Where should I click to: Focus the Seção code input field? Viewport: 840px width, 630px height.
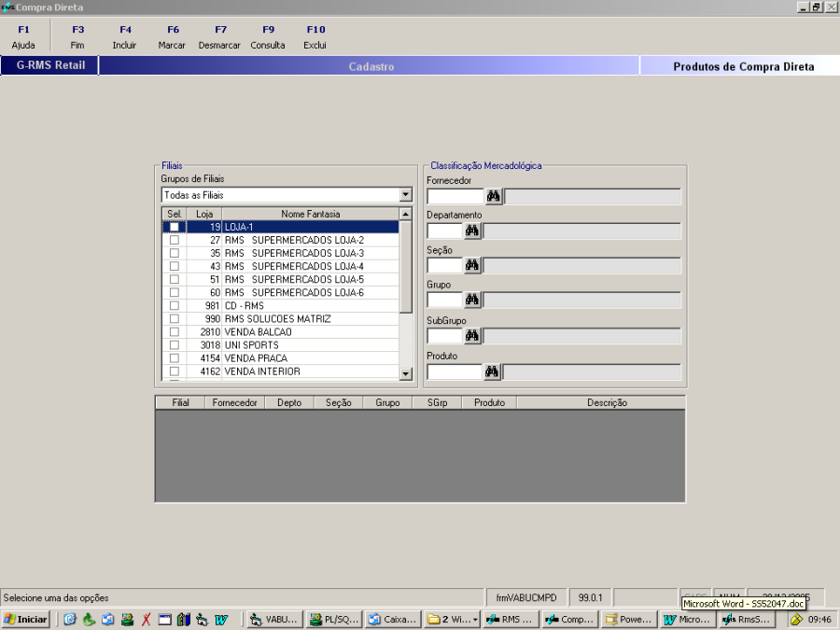click(x=444, y=265)
